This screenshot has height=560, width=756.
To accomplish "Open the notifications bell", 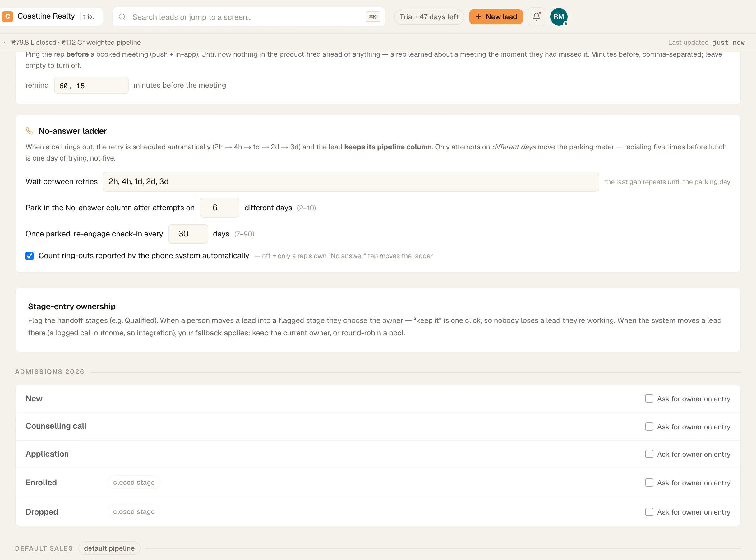I will 536,16.
